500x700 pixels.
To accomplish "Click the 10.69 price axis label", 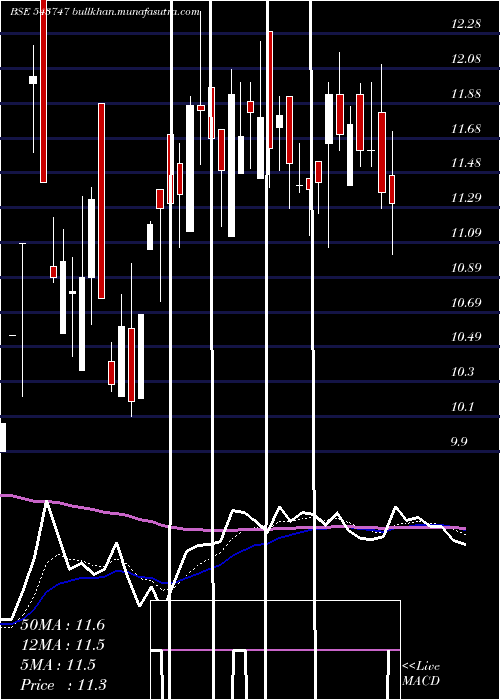I will 466,303.
